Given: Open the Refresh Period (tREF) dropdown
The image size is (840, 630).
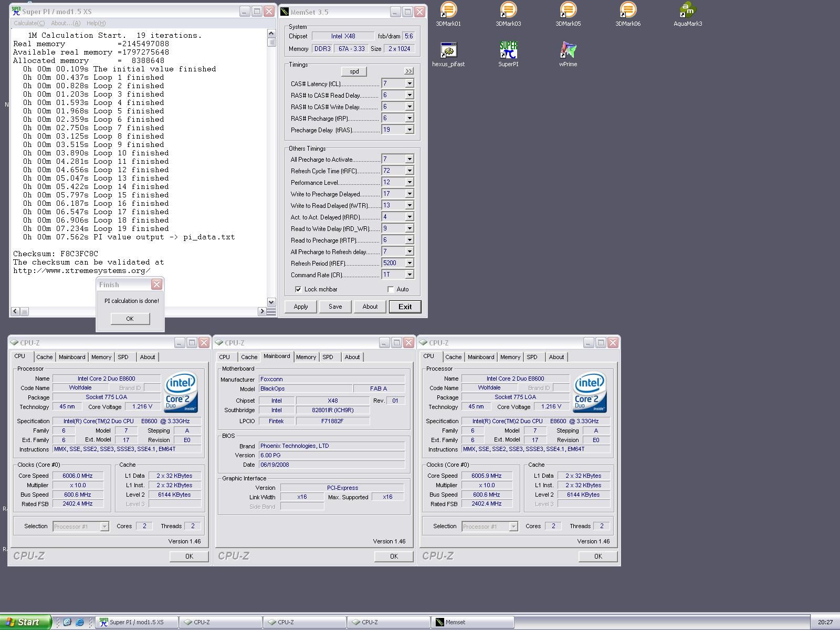Looking at the screenshot, I should pos(409,263).
